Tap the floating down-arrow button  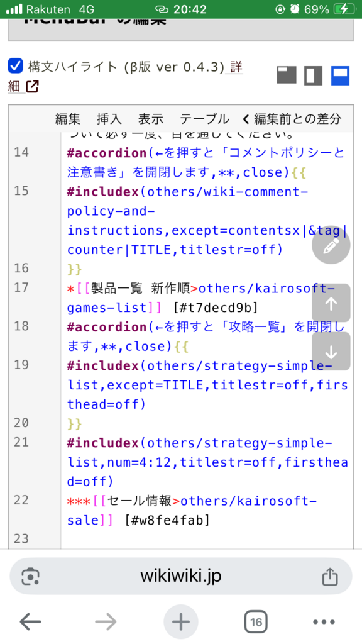pyautogui.click(x=331, y=352)
